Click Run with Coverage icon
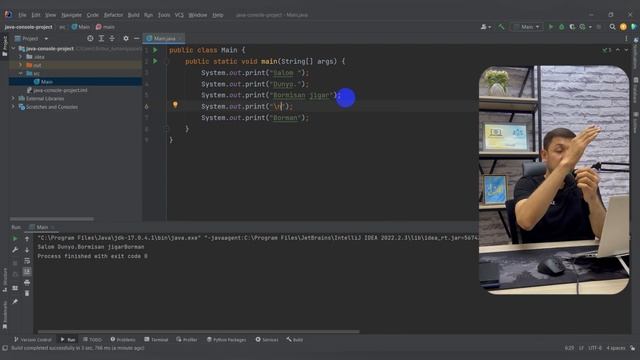640x360 pixels. pos(572,27)
